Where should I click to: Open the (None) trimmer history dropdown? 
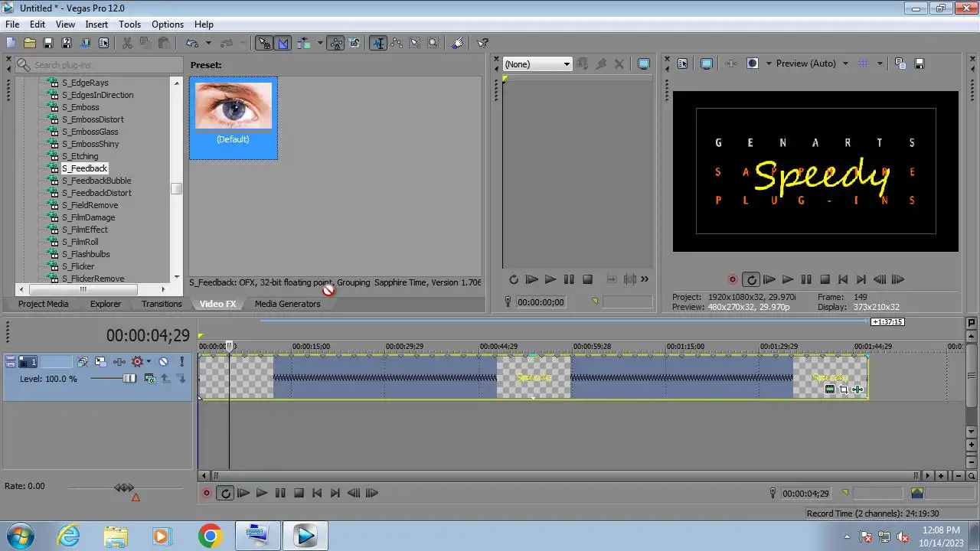pyautogui.click(x=537, y=64)
